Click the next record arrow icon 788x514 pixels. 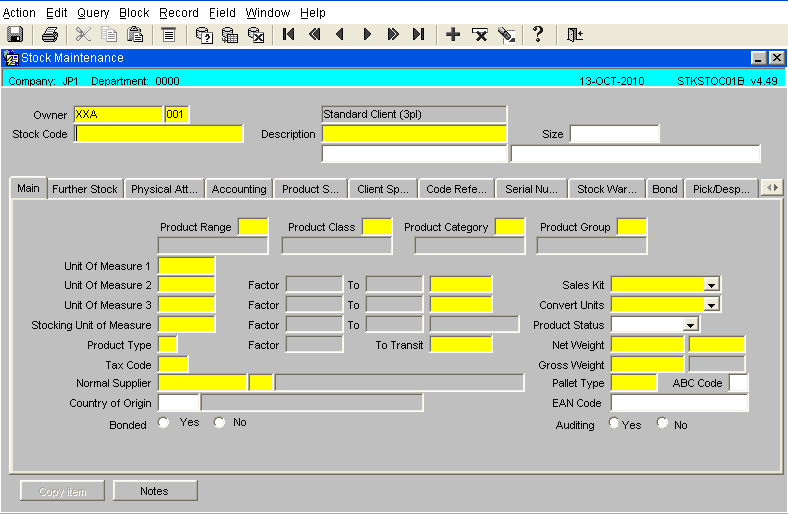pos(367,35)
